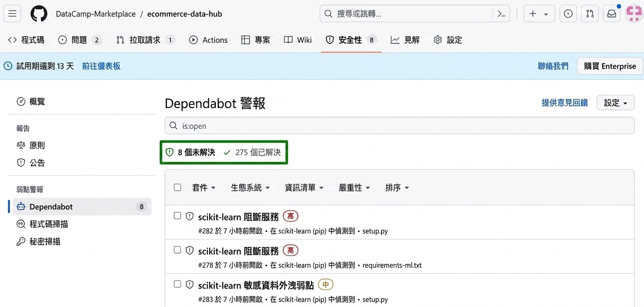
Task: Open the DataCamp-Marketplace organization link
Action: (x=96, y=14)
